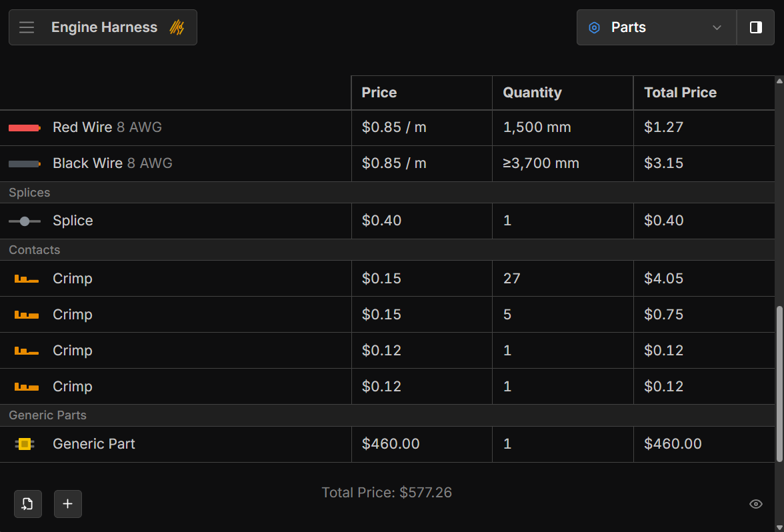
Task: Toggle the side panel button
Action: click(756, 27)
